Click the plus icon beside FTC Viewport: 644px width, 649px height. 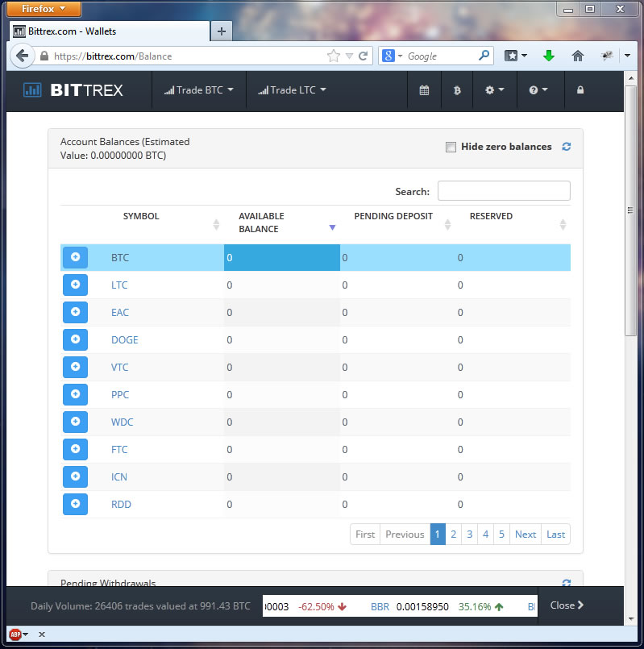click(x=75, y=449)
